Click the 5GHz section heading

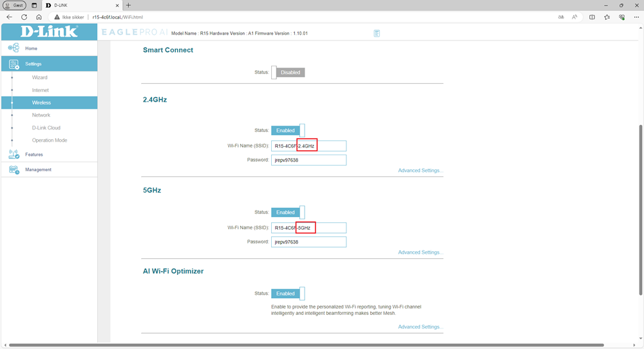(152, 191)
